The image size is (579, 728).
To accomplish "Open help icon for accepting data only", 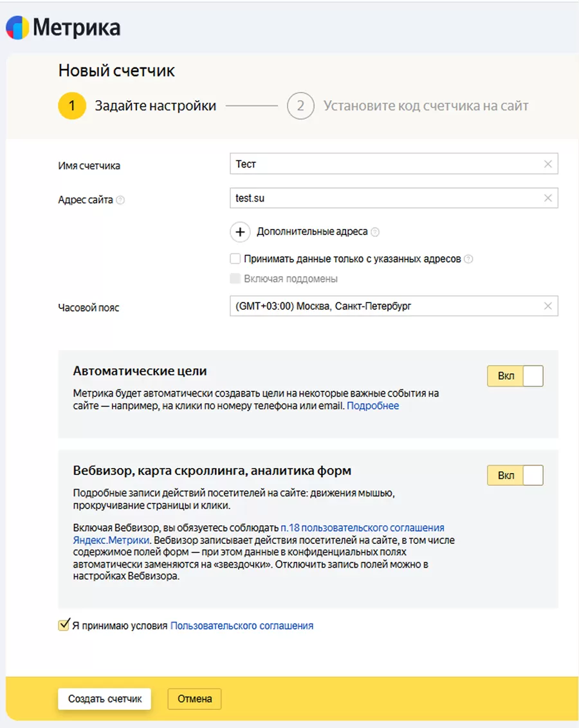I will coord(469,259).
